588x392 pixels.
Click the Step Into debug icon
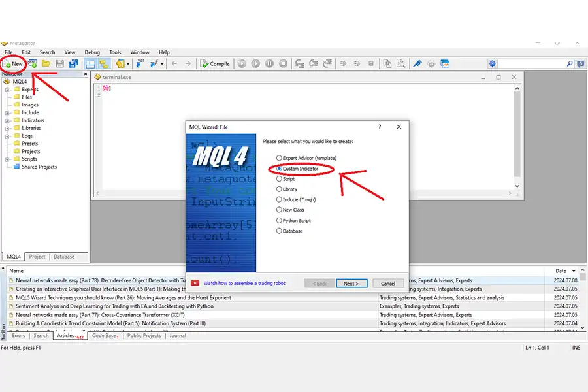point(300,64)
